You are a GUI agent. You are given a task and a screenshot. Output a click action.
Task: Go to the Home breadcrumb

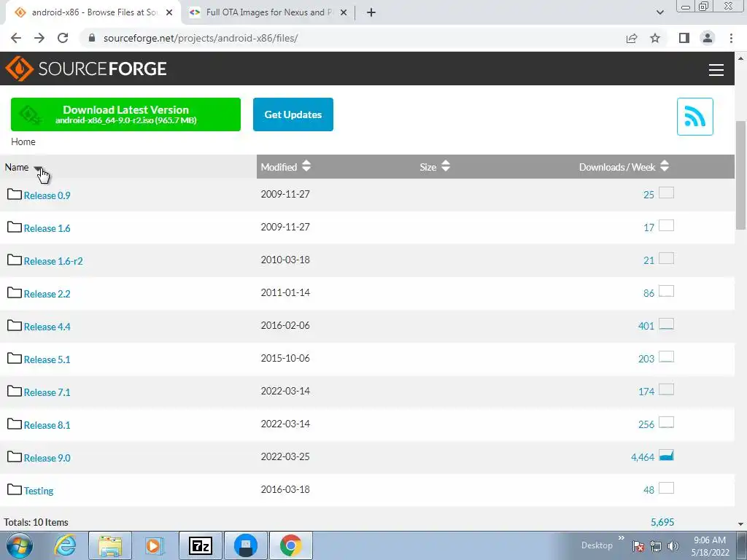click(x=23, y=141)
